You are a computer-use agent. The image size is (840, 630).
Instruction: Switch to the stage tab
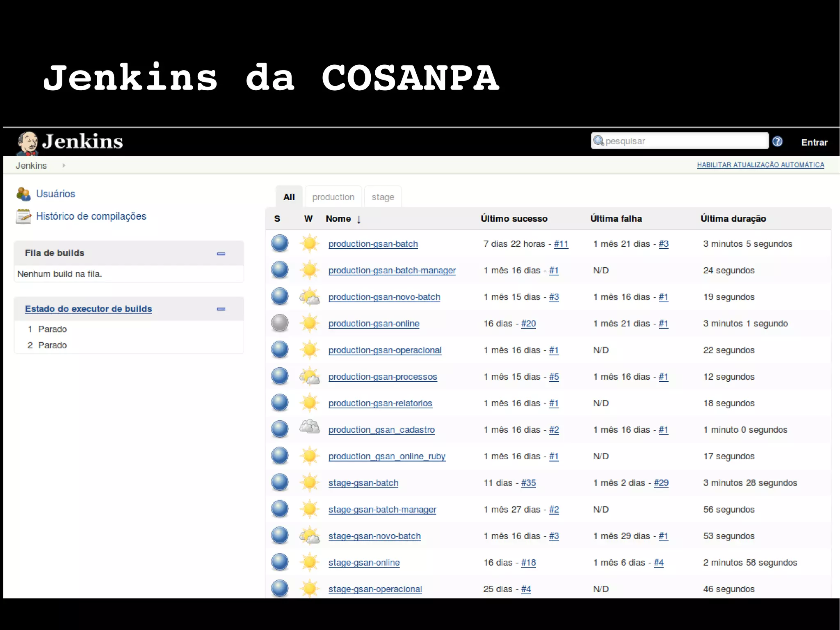pos(383,197)
